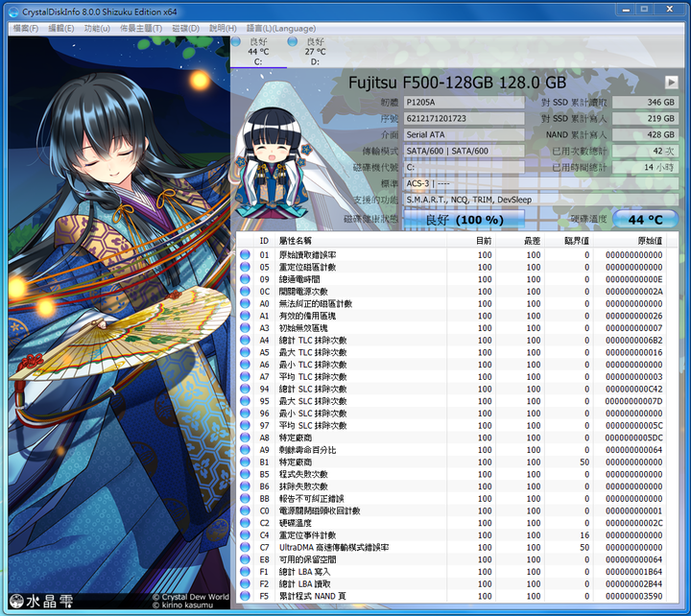The height and width of the screenshot is (616, 691).
Task: Click the status icon for attribute 01
Action: click(245, 254)
